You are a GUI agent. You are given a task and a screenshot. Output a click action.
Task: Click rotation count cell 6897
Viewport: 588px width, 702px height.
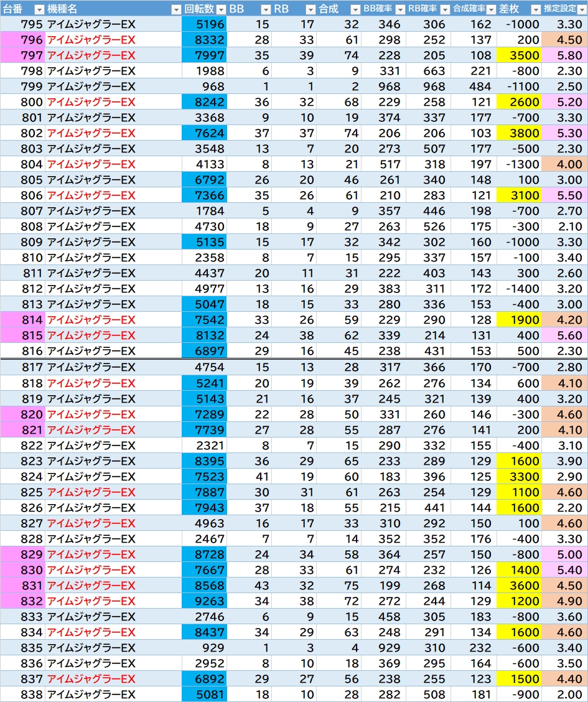tap(204, 351)
